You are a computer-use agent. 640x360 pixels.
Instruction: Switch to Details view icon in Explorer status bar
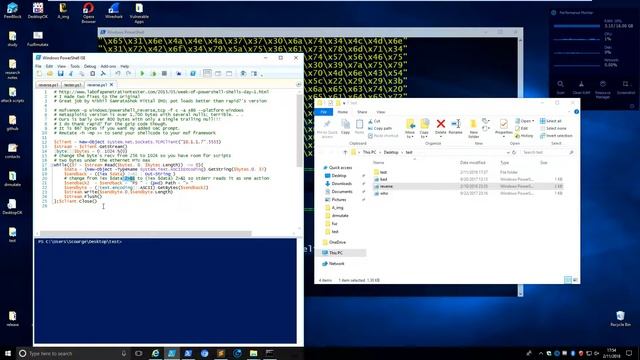pos(568,280)
